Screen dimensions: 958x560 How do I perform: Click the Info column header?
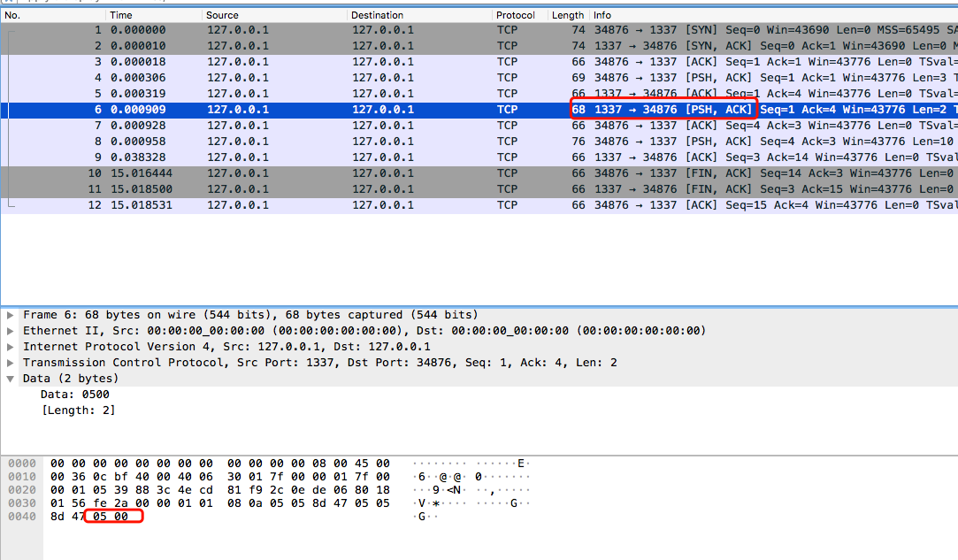point(773,15)
